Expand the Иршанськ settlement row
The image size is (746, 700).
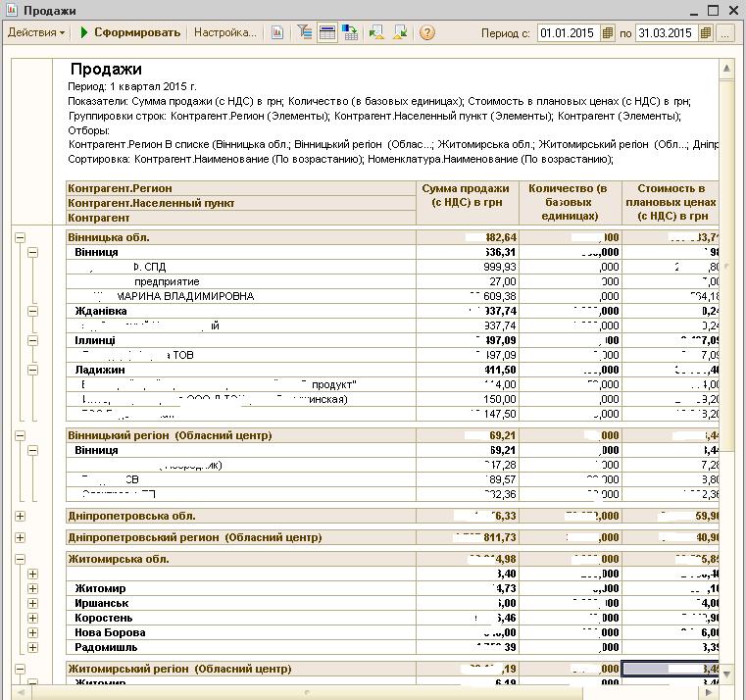click(32, 603)
